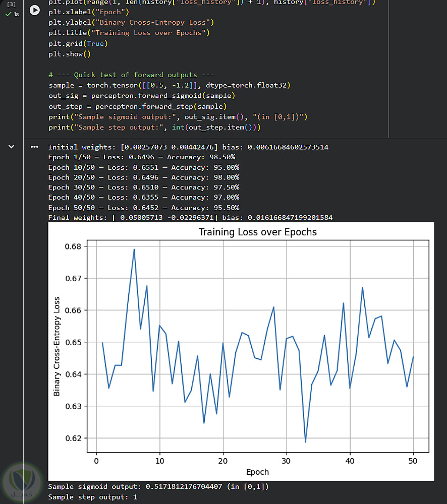Run the code cell with the play button
447x504 pixels.
[34, 10]
